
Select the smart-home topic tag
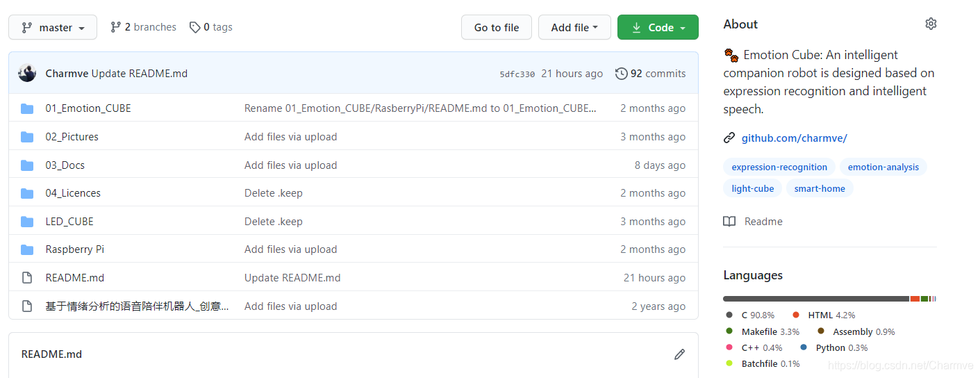point(820,188)
